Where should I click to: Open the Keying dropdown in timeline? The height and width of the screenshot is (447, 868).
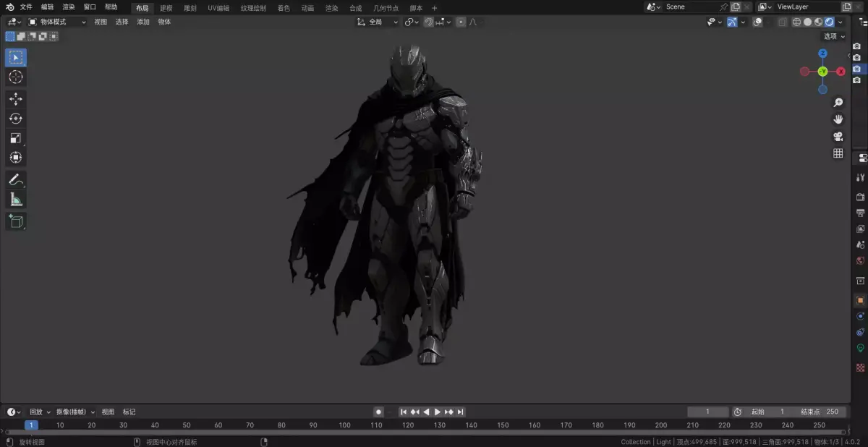point(76,412)
